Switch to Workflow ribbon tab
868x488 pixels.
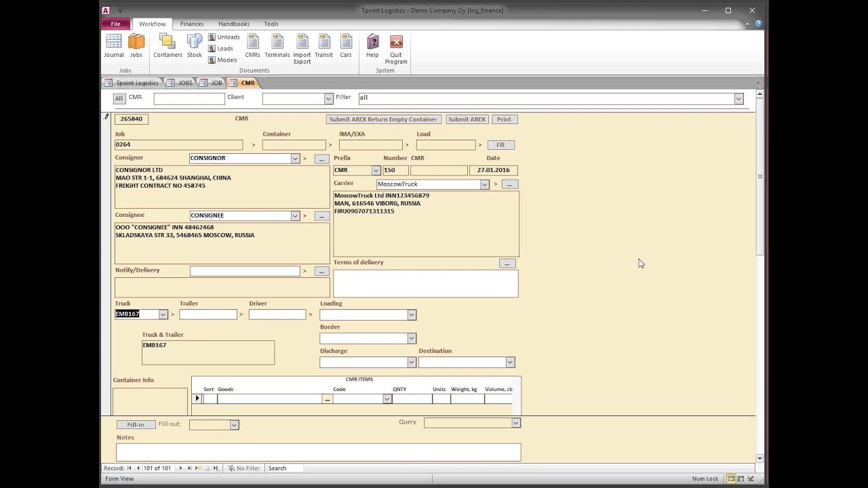click(153, 24)
